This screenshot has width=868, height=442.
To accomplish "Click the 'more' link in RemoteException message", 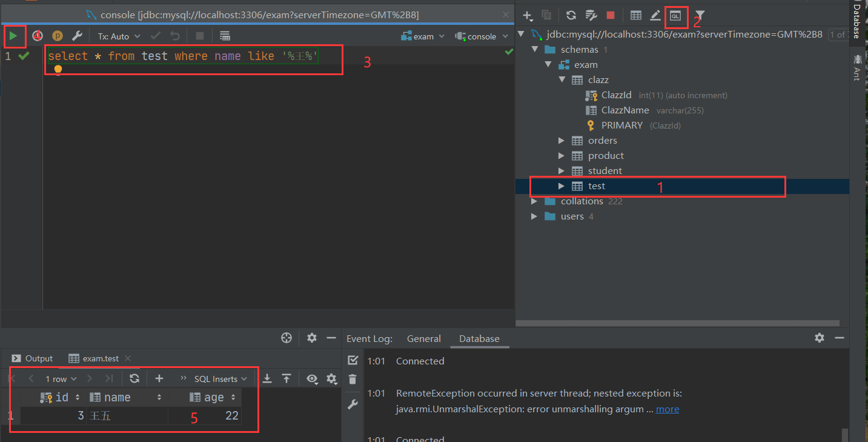I will click(667, 409).
